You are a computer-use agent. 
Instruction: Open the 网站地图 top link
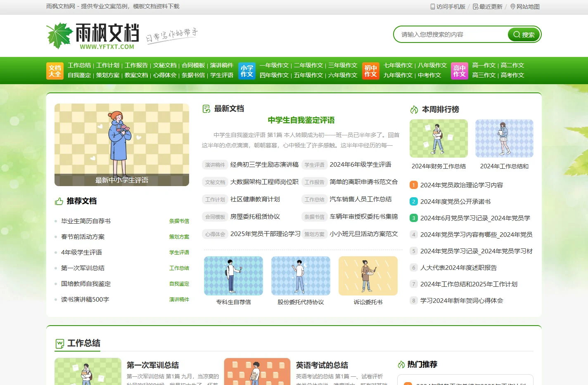(x=528, y=7)
